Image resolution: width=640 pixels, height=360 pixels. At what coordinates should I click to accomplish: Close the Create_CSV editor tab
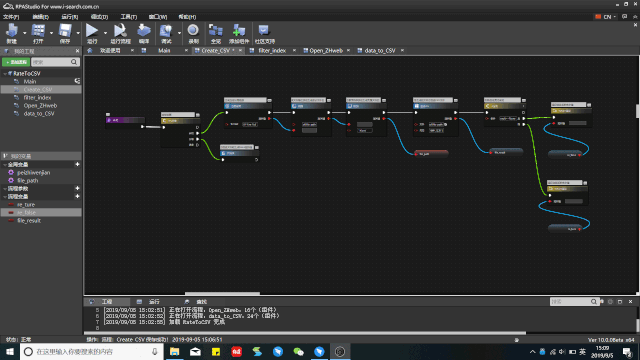[x=240, y=51]
